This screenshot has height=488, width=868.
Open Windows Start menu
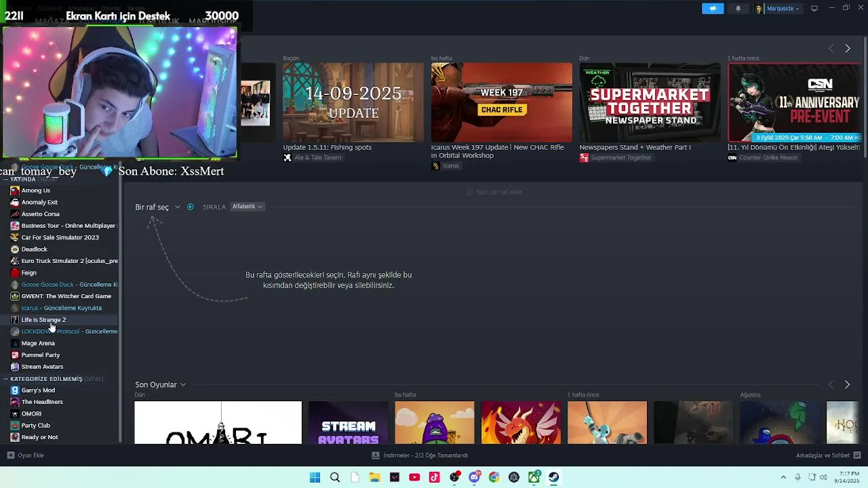point(315,477)
